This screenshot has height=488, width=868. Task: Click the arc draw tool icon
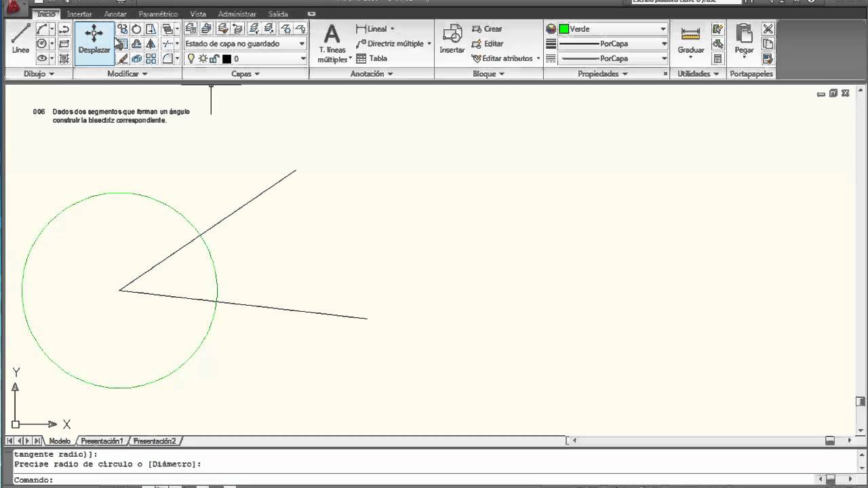pos(42,29)
